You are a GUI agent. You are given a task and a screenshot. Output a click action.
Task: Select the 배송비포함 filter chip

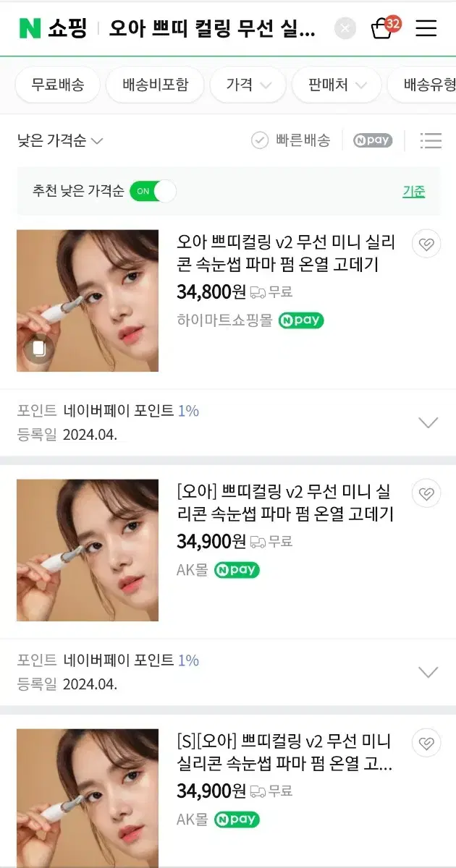[155, 85]
